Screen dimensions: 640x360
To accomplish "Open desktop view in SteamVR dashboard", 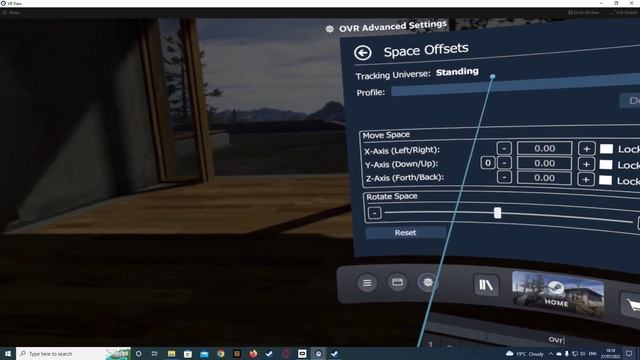I will [397, 282].
